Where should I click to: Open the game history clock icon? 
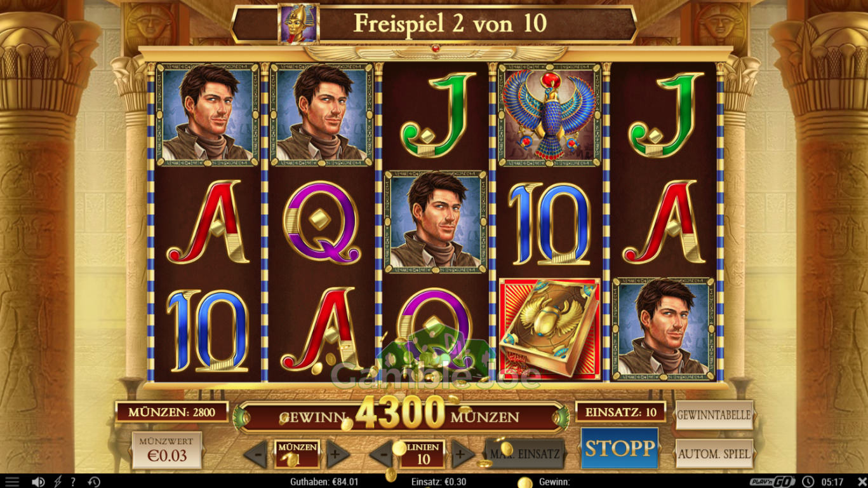(93, 482)
